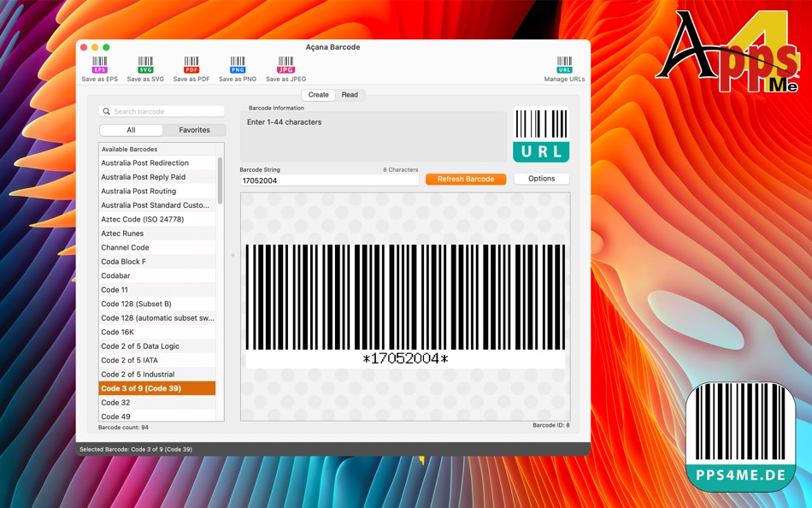The image size is (812, 508).
Task: Select Code 2 of 5 Industrial
Action: click(157, 375)
